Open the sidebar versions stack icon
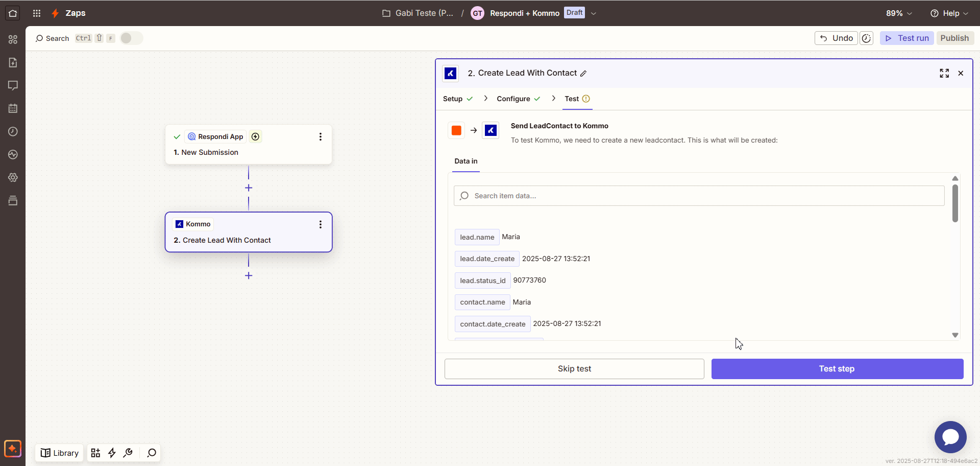 13,200
